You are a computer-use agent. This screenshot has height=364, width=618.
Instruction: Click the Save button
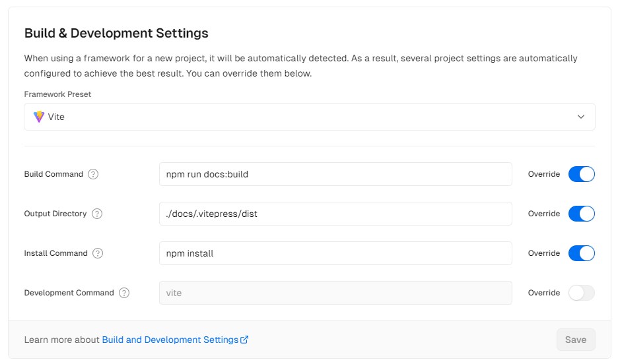[576, 340]
